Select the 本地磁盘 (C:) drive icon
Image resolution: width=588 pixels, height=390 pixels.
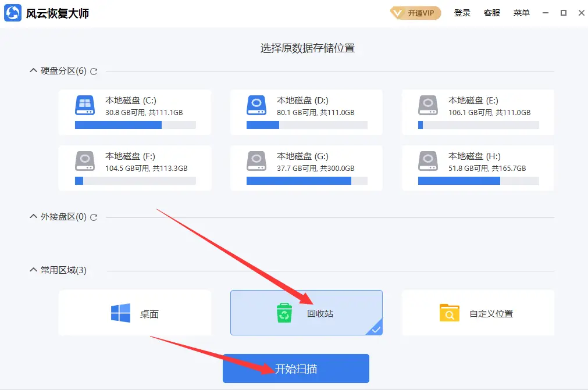coord(85,106)
